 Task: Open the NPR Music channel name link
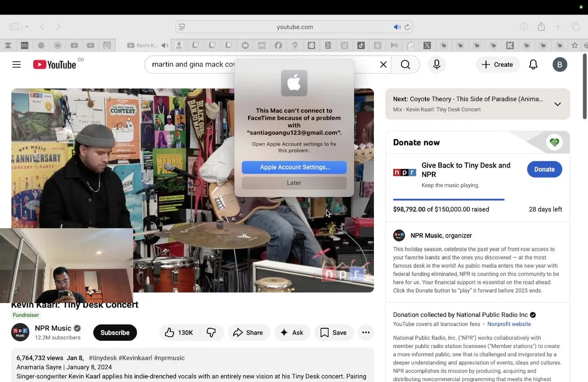coord(53,328)
